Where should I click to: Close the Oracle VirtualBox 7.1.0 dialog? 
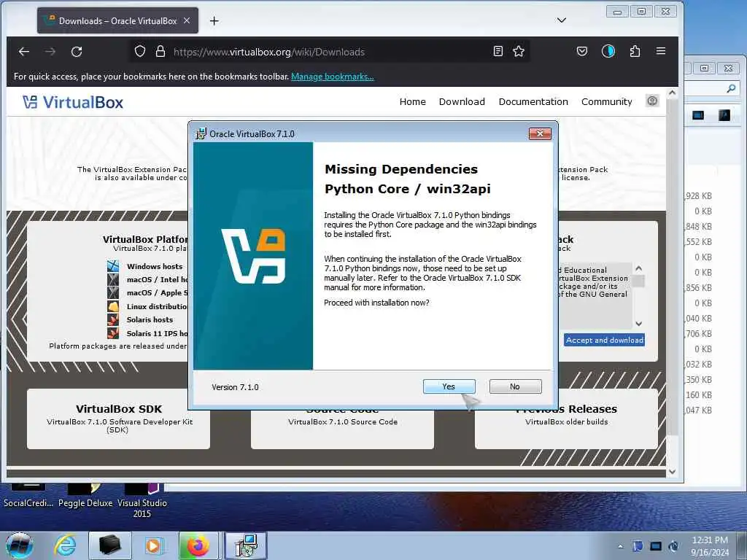point(540,134)
